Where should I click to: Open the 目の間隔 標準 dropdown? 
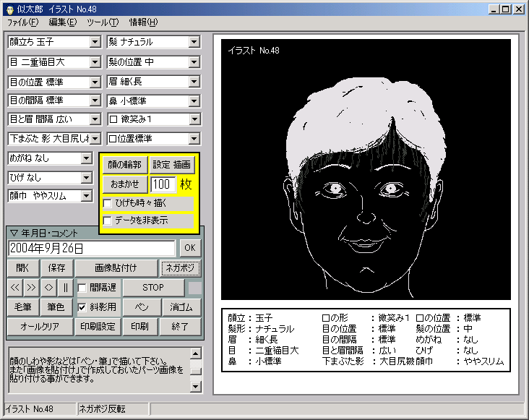tap(95, 100)
